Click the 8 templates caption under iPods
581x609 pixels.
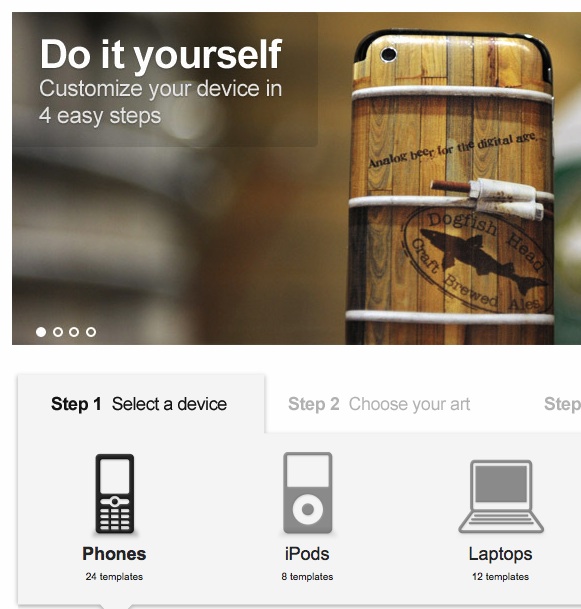[307, 577]
